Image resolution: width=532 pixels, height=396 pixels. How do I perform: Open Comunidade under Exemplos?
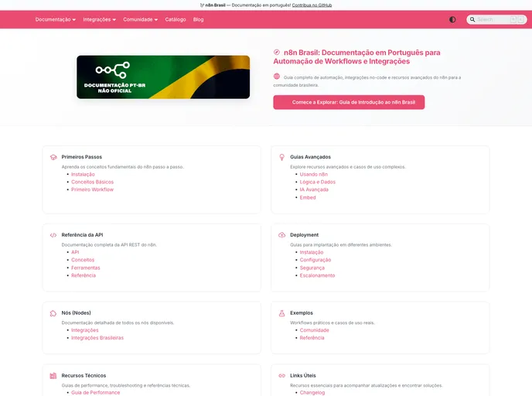click(x=315, y=330)
